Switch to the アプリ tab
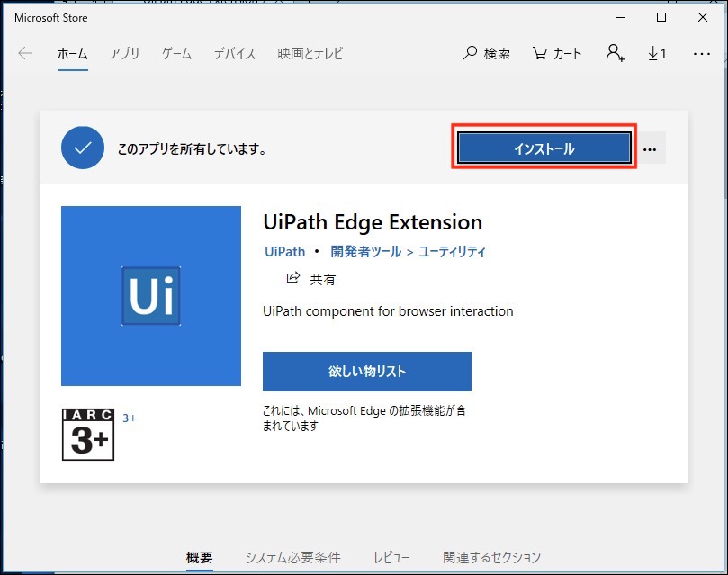The width and height of the screenshot is (728, 575). coord(124,54)
